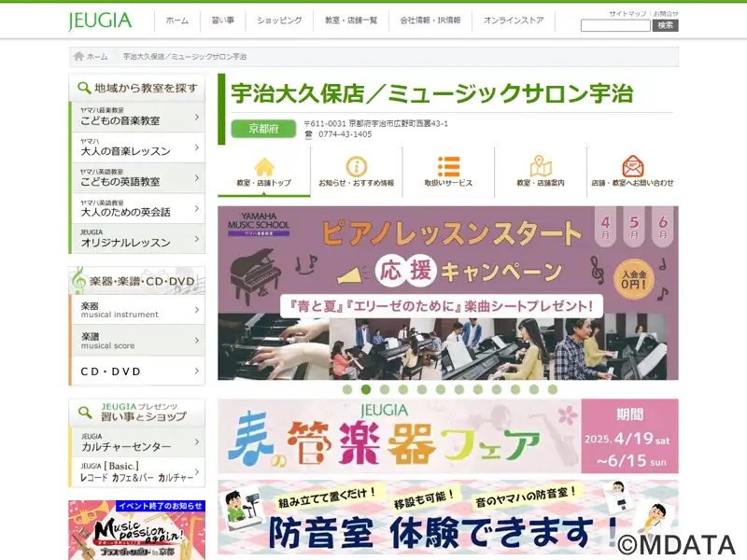Select the fifth carousel dot

tap(422, 389)
